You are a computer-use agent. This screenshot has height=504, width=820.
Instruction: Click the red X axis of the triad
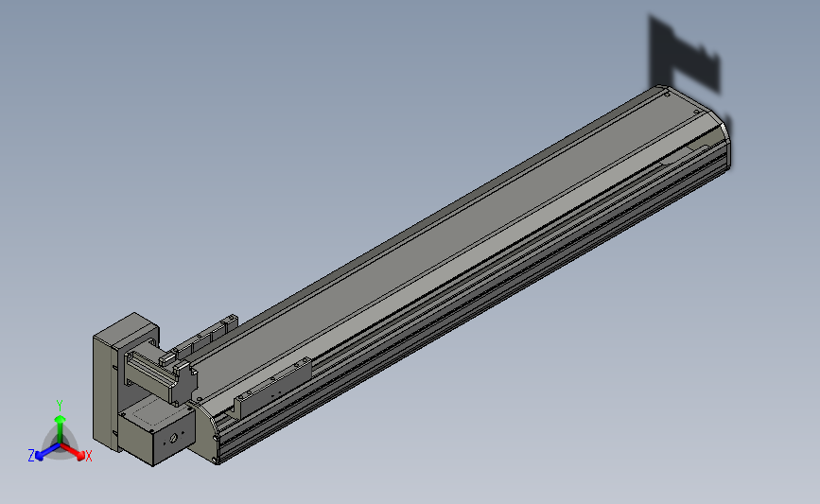tap(72, 451)
